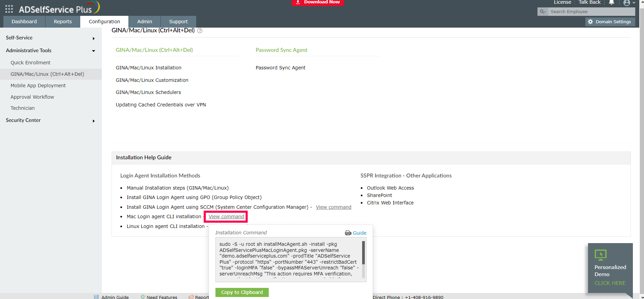Open the Outlook Web Access link
Screen dimensions: 644x299
(x=390, y=188)
